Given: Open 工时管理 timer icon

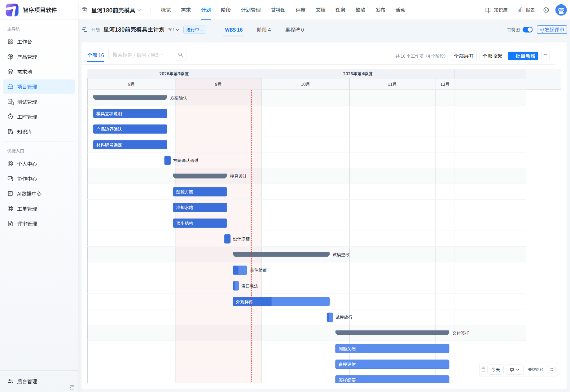Looking at the screenshot, I should point(10,117).
